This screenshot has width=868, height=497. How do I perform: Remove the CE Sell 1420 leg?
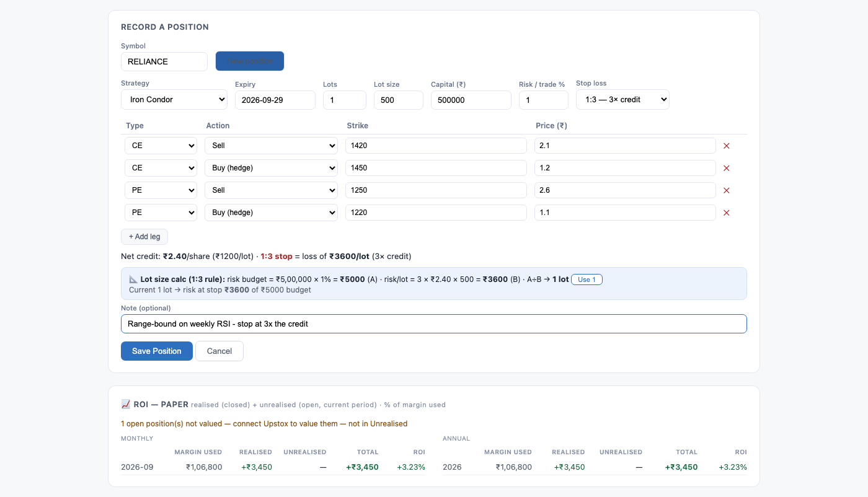pyautogui.click(x=727, y=146)
